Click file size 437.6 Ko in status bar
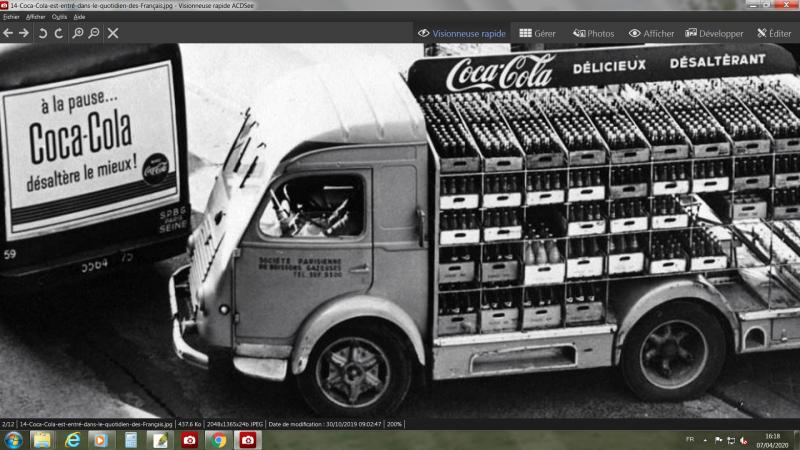 (189, 424)
